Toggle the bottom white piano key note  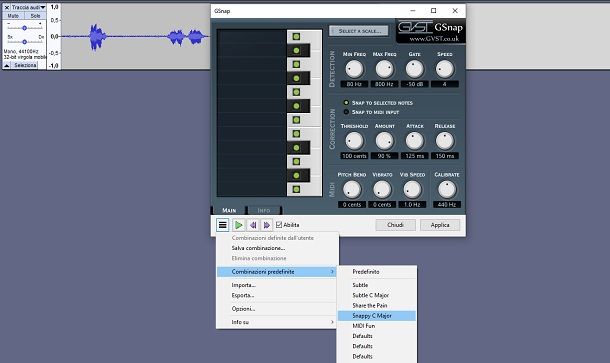pos(296,189)
